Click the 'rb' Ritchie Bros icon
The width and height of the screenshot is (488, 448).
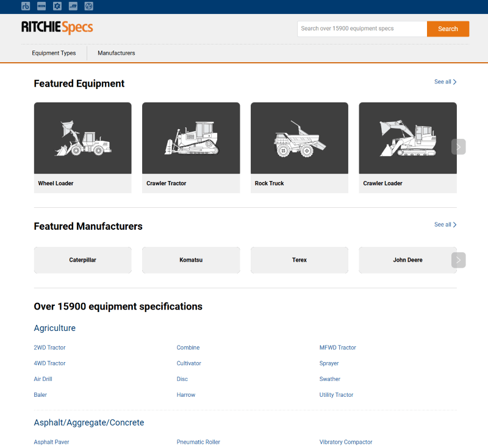pos(26,6)
